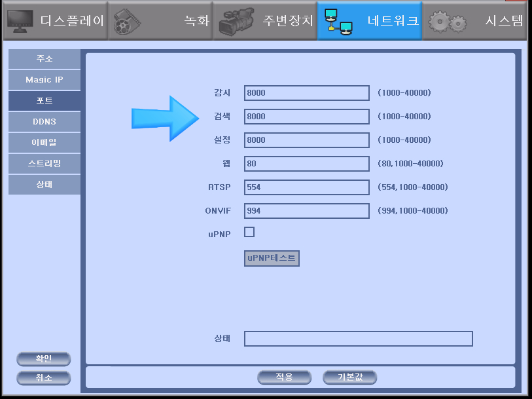Open the Magic IP sidebar menu

44,80
